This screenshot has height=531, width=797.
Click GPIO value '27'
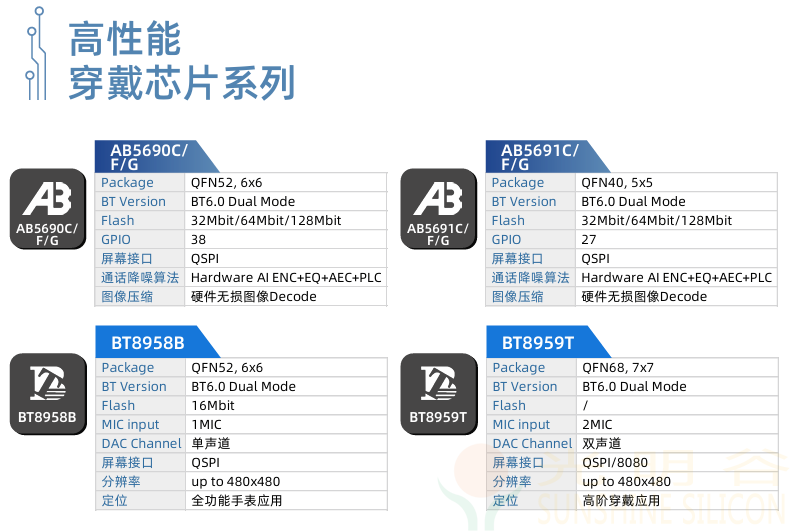(589, 239)
